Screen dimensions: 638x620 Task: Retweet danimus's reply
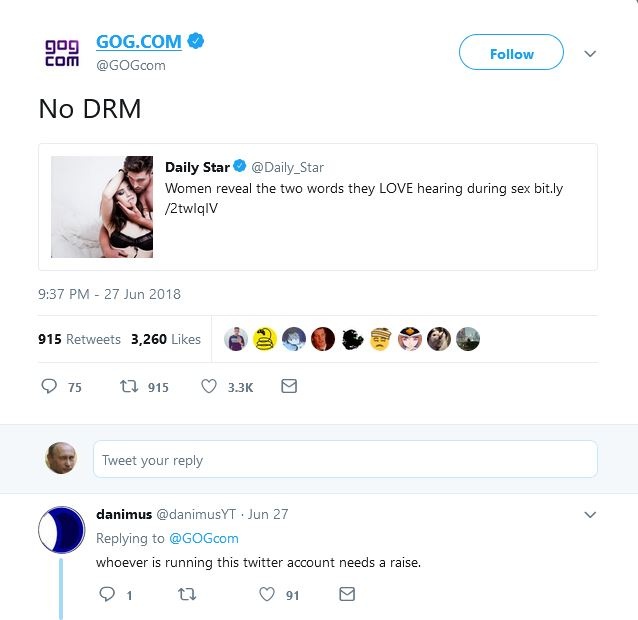click(186, 594)
